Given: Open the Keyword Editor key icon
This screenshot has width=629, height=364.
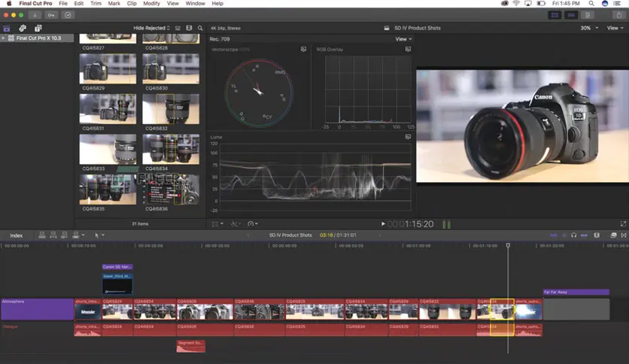Looking at the screenshot, I should pos(51,14).
